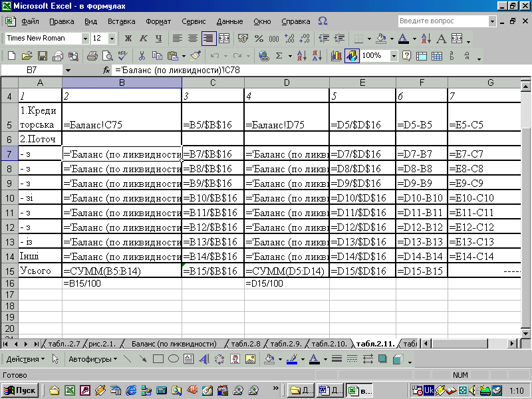The height and width of the screenshot is (399, 532).
Task: Click the fx insert function button
Action: coord(106,70)
